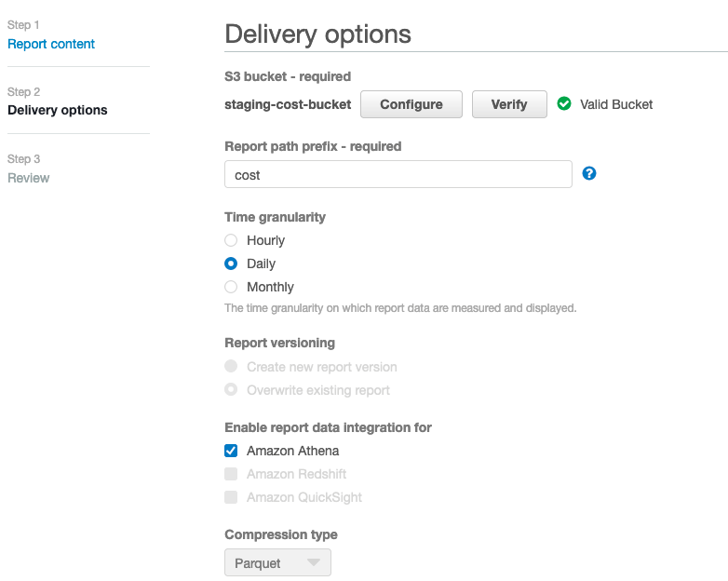
Task: Enable the Amazon QuickSight integration checkbox
Action: coord(231,497)
